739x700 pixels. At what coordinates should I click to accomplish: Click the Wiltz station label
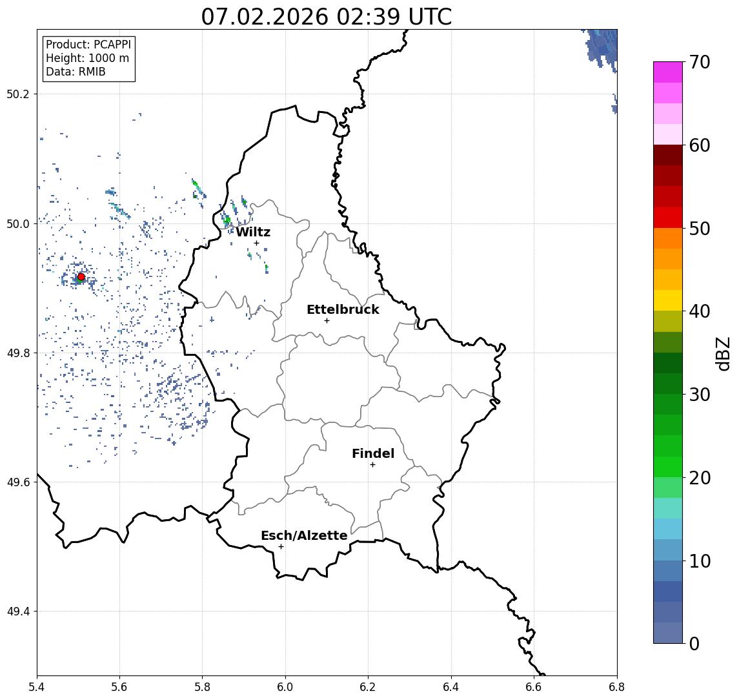[x=253, y=232]
